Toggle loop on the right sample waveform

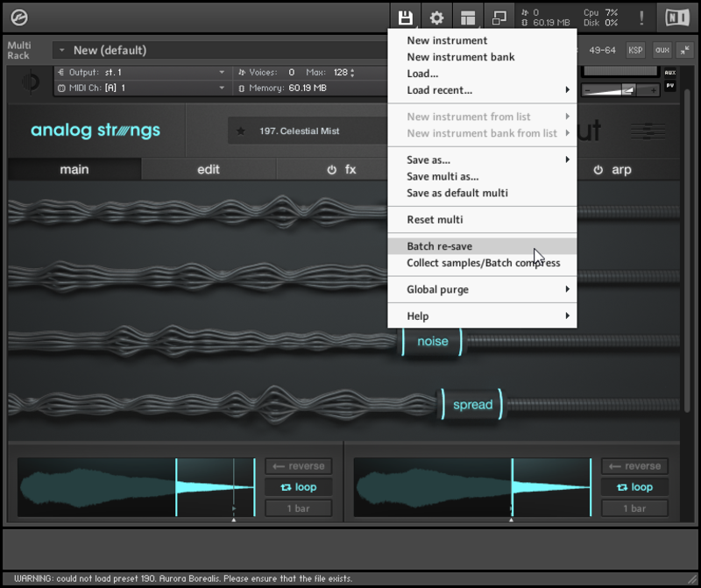(x=634, y=487)
